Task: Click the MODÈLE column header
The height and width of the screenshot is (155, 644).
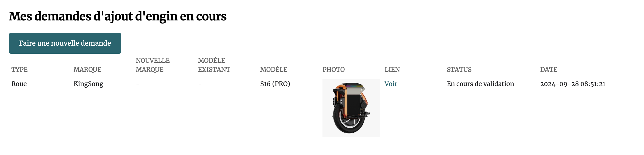Action: click(x=274, y=69)
